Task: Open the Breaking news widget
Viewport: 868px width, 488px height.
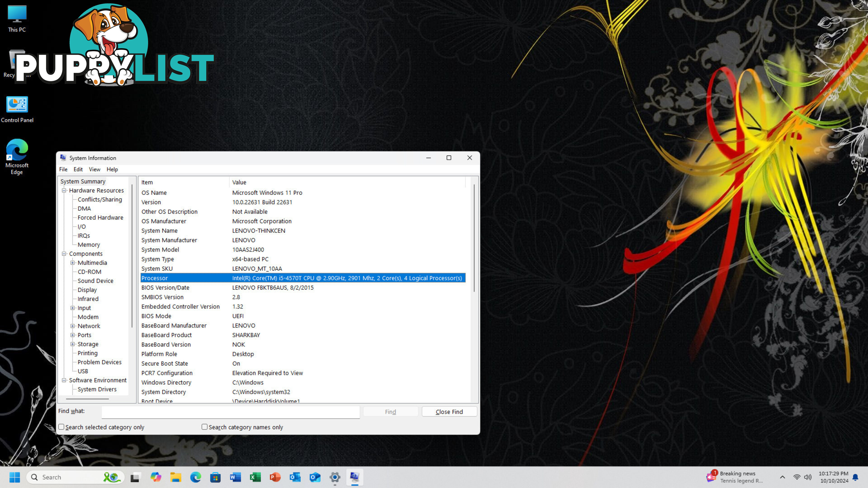Action: (x=735, y=477)
